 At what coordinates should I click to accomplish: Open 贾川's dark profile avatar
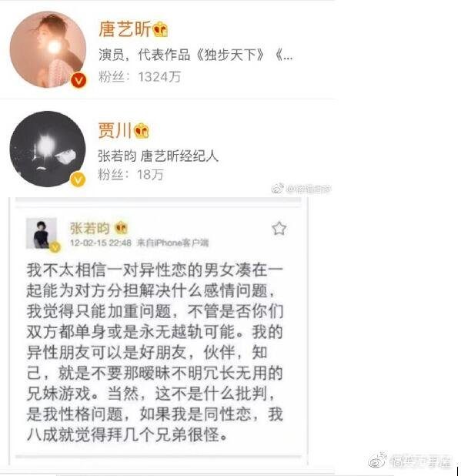(x=48, y=149)
